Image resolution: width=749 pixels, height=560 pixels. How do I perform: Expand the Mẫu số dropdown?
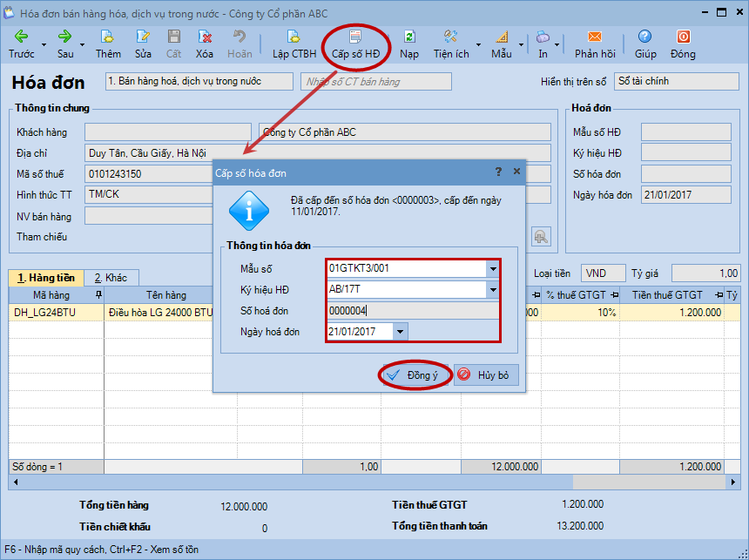[x=493, y=268]
